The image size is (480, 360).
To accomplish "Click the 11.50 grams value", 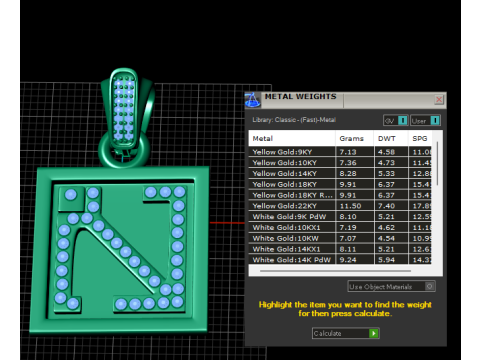I will pos(350,206).
